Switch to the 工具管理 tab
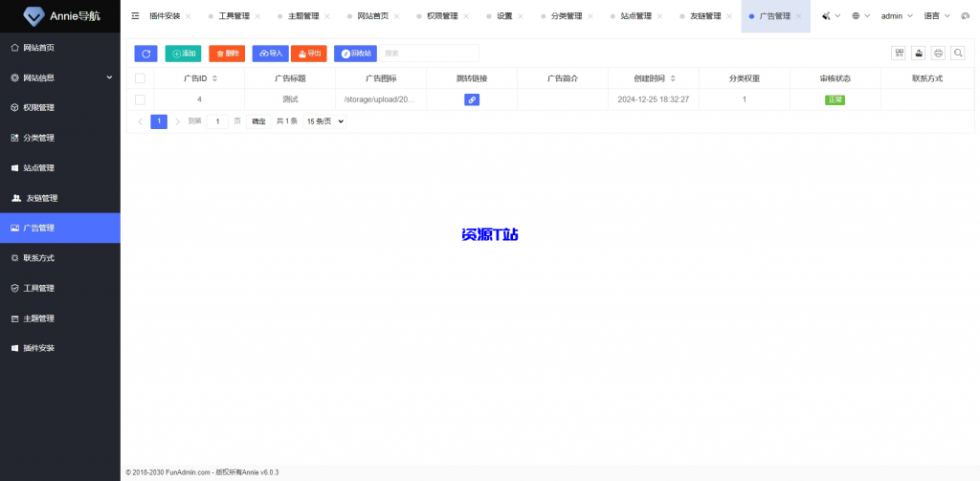Image resolution: width=980 pixels, height=481 pixels. click(x=234, y=16)
